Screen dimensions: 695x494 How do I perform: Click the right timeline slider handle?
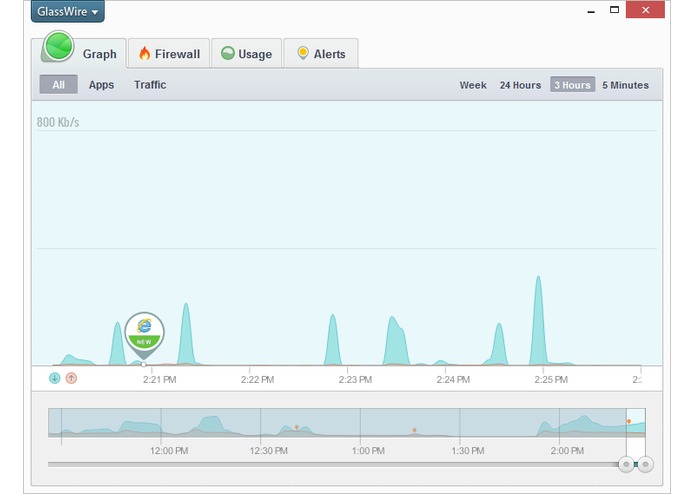pos(645,464)
